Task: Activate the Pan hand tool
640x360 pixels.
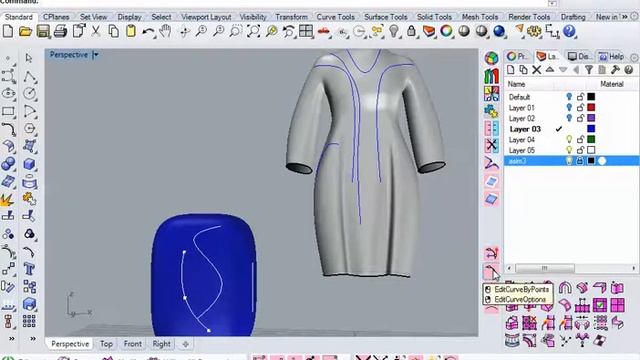Action: tap(165, 31)
